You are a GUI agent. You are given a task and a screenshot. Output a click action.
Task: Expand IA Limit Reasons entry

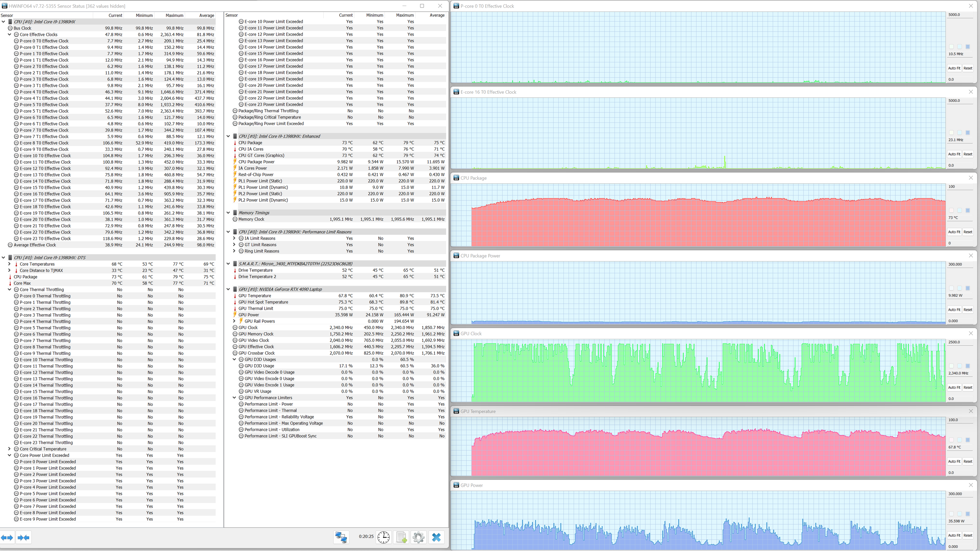pos(234,238)
